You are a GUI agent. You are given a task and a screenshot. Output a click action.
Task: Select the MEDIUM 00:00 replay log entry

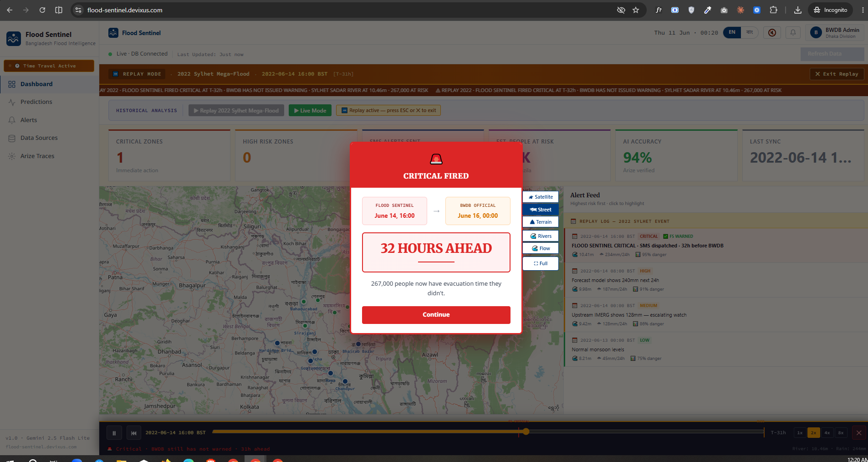click(x=716, y=315)
